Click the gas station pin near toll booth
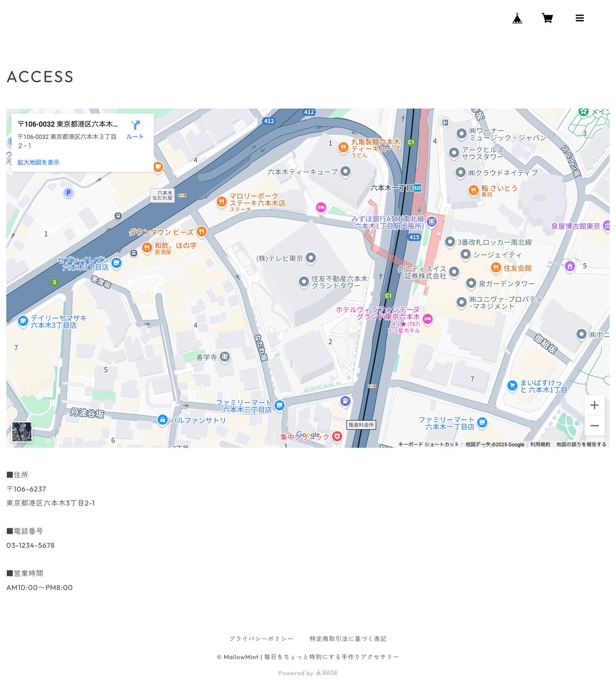The height and width of the screenshot is (691, 616). 345,401
